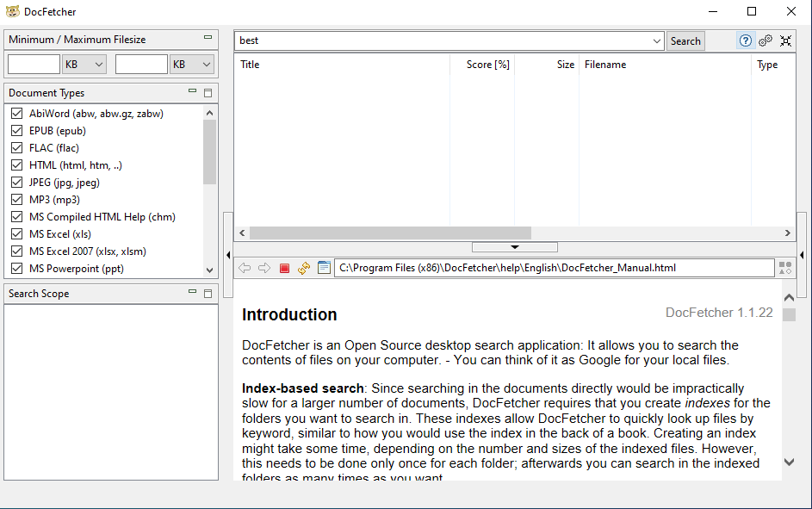Image resolution: width=812 pixels, height=509 pixels.
Task: Open the minimum filesize KB unit dropdown
Action: coord(84,65)
